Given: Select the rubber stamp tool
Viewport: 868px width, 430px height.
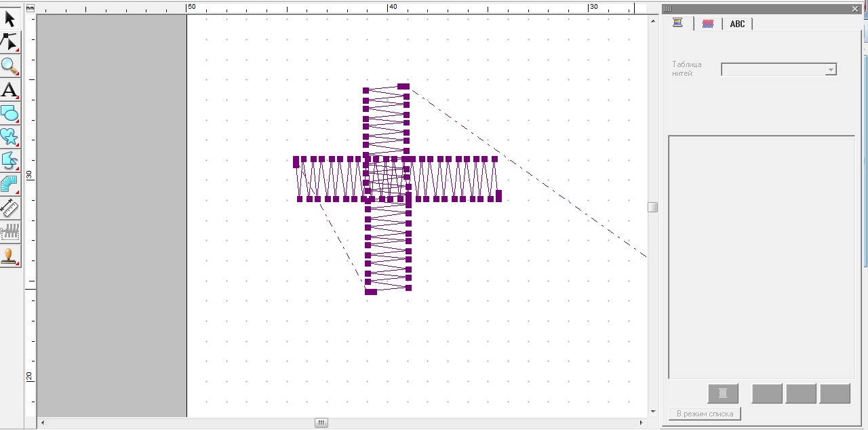Looking at the screenshot, I should pyautogui.click(x=10, y=256).
